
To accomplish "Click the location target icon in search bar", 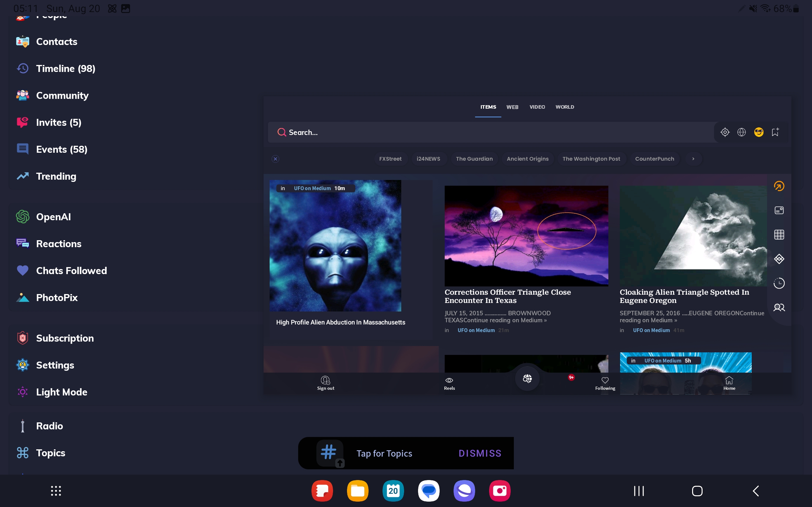I will point(725,132).
